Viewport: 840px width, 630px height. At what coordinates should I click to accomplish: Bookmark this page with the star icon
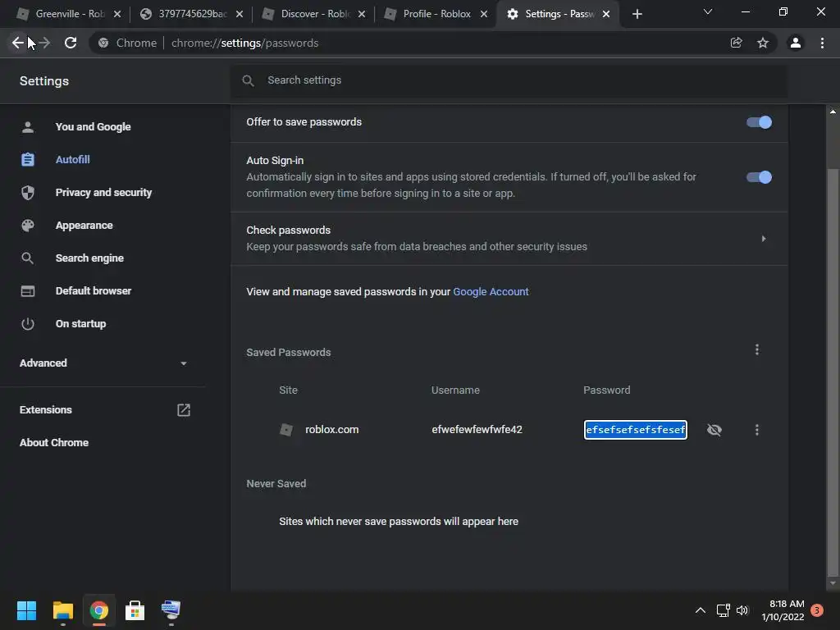763,43
